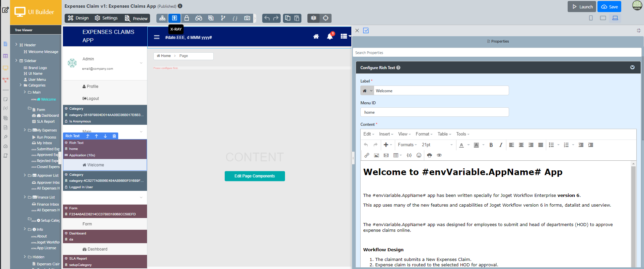The image size is (644, 269).
Task: Open the JSON definition braces icon
Action: coord(235,18)
